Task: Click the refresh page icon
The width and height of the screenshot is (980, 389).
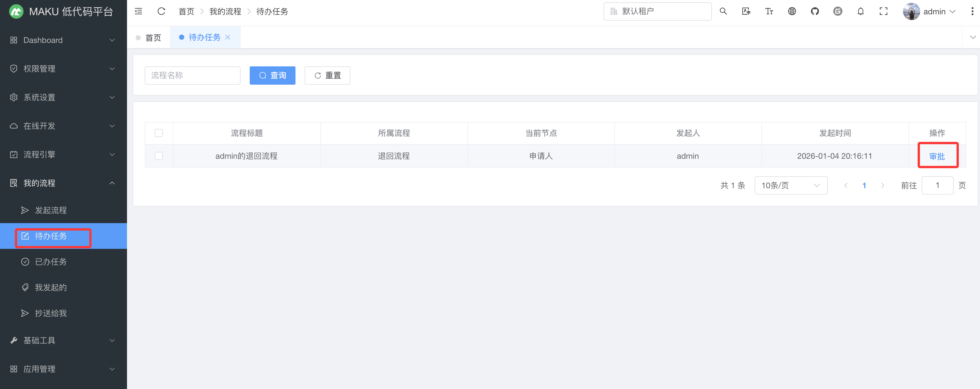Action: click(x=161, y=11)
